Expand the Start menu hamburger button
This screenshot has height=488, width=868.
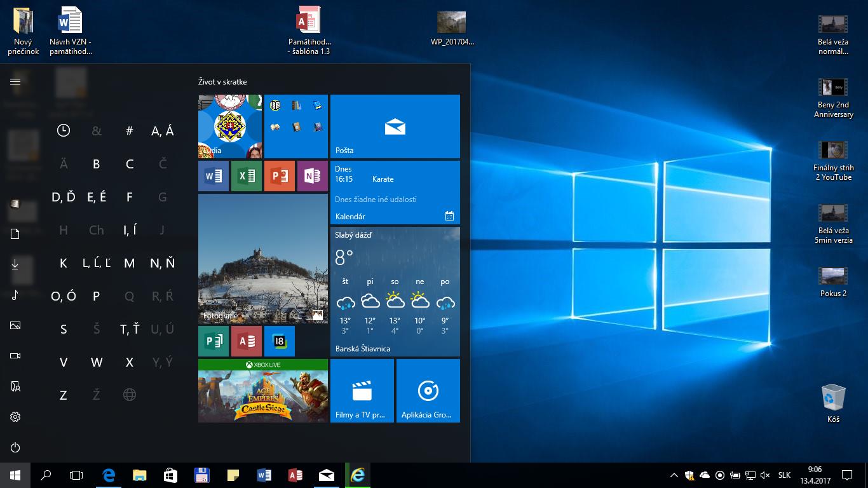click(15, 81)
